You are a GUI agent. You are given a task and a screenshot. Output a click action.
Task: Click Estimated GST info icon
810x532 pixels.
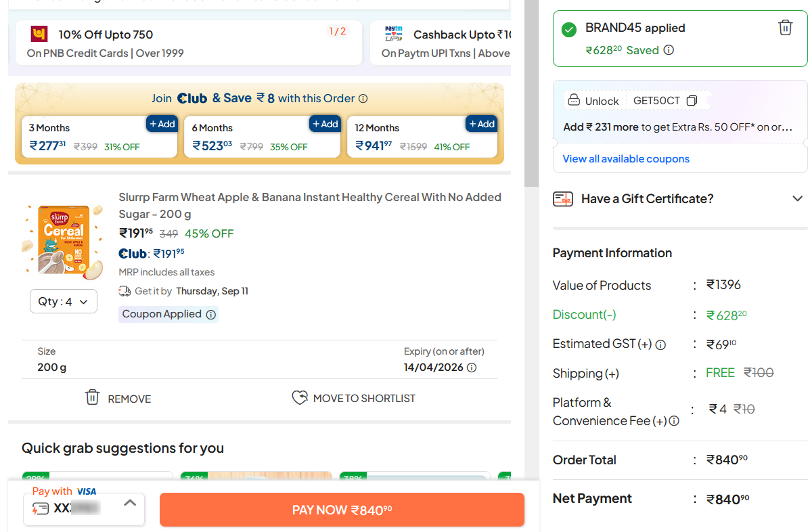[660, 345]
